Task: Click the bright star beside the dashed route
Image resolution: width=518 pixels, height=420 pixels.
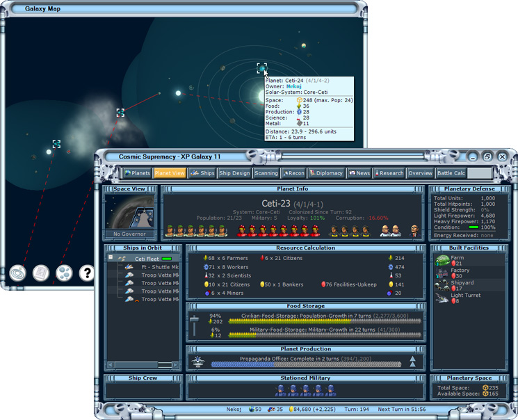Action: click(x=179, y=93)
